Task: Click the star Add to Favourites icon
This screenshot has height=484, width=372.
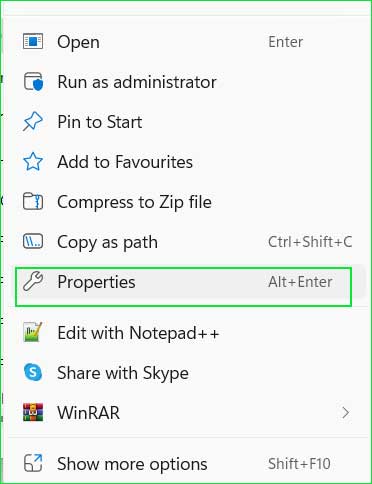Action: 33,162
